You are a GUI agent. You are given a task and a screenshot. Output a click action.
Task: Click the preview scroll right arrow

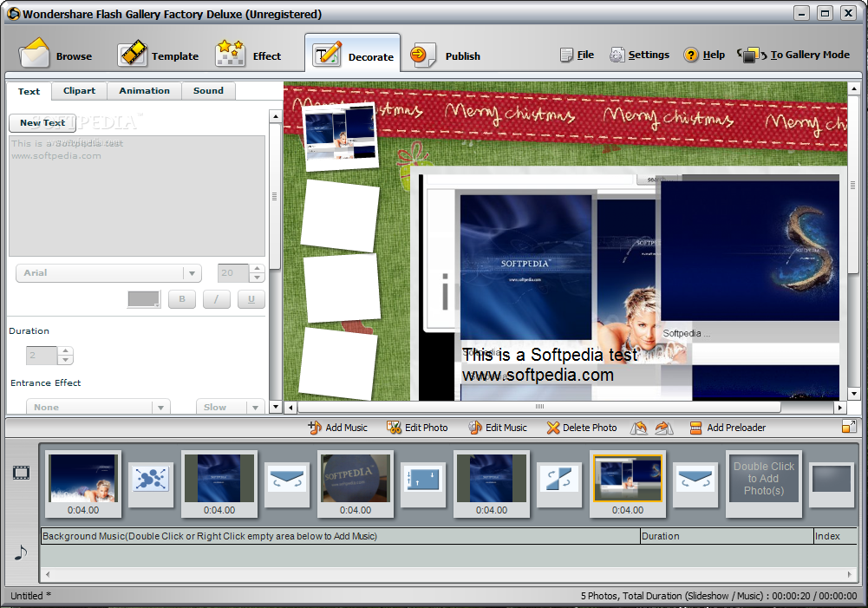(840, 408)
